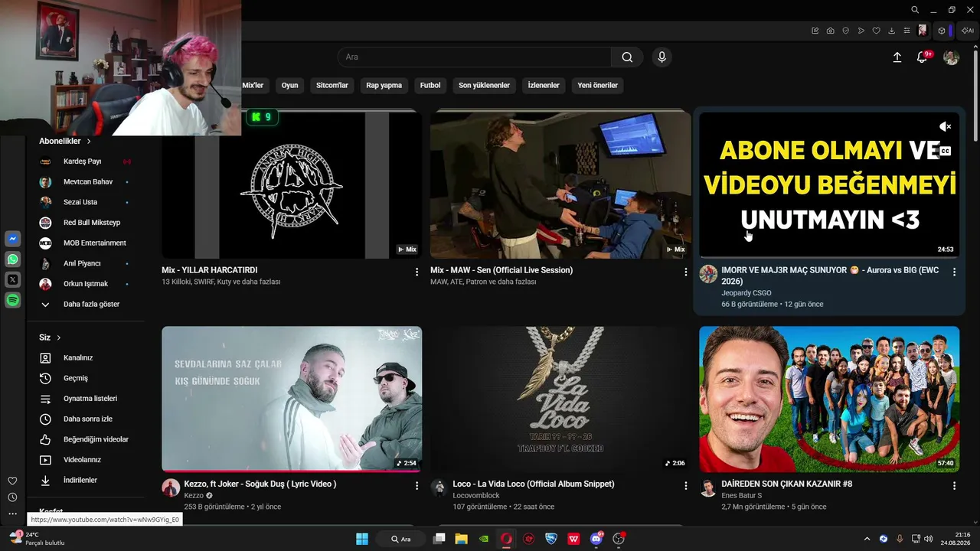Open the shield privacy protection icon
Screen dimensions: 980x551
[846, 31]
